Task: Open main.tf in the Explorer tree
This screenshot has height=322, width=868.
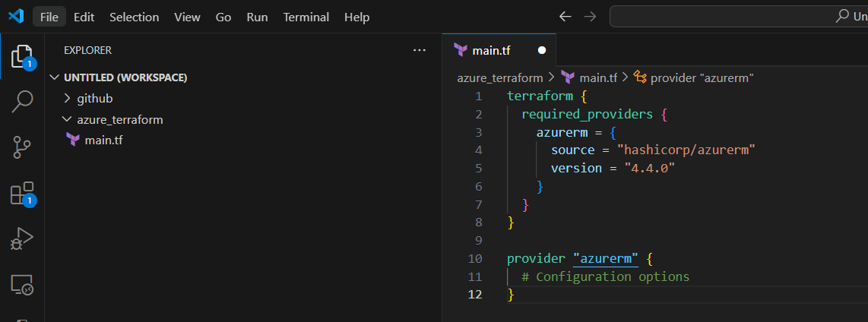Action: coord(243,140)
